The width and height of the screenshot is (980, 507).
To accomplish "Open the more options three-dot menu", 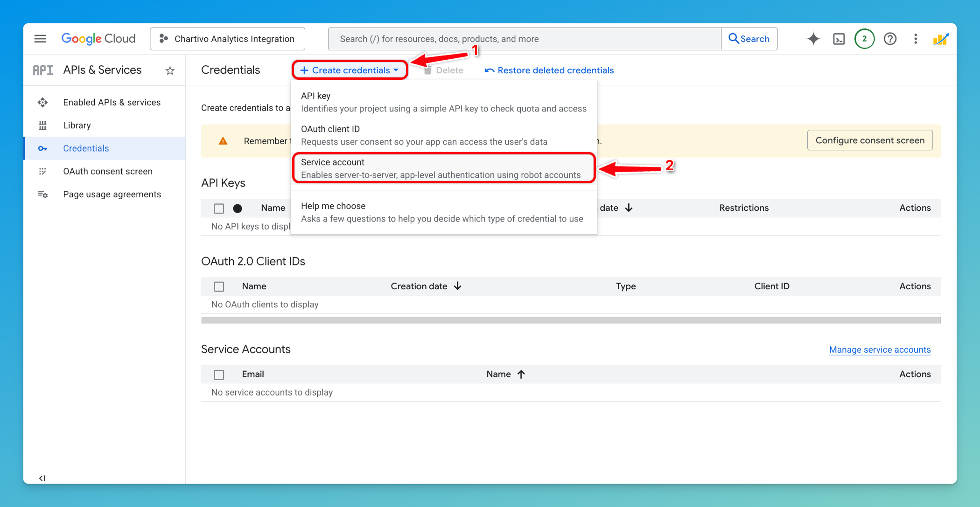I will coord(915,39).
